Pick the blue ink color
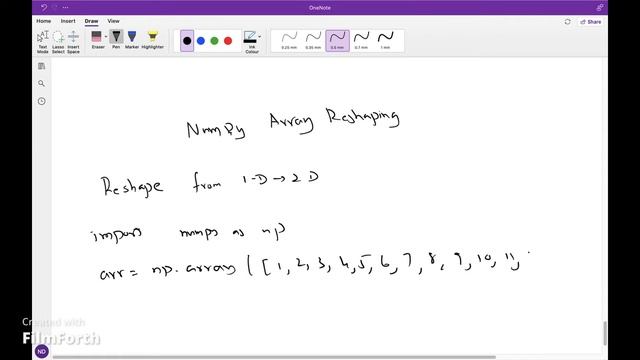 (x=201, y=41)
